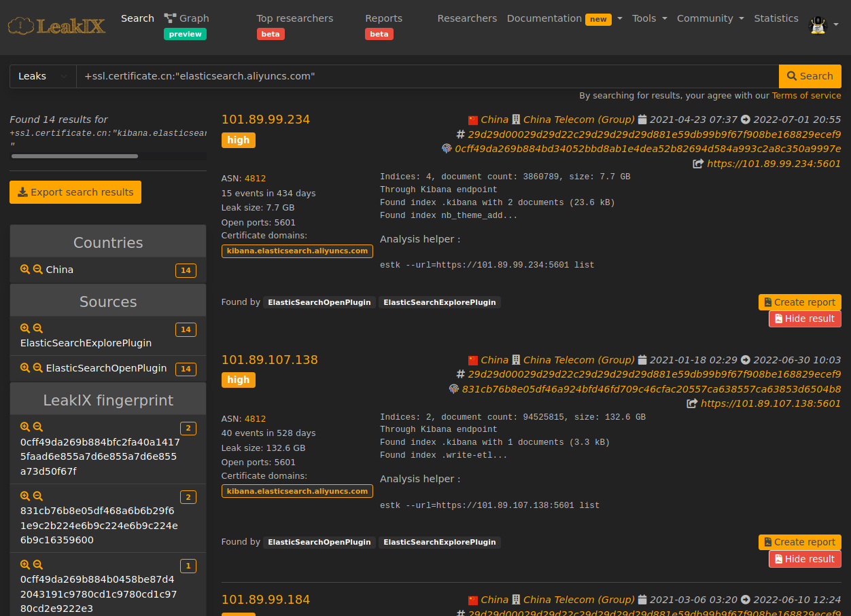The image size is (851, 616).
Task: Zoom-in filter for ElasticSearchExplorePlugin source
Action: [x=25, y=329]
